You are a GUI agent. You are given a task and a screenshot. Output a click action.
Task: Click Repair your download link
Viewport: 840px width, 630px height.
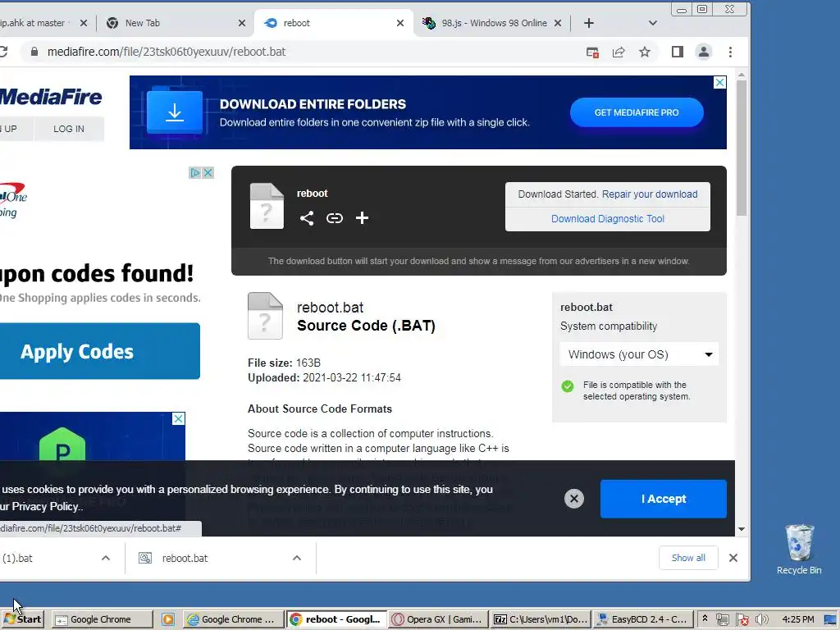pyautogui.click(x=650, y=194)
